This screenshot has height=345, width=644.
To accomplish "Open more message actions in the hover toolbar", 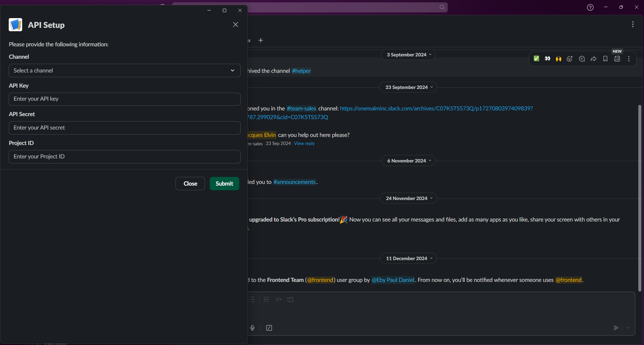I will point(629,59).
